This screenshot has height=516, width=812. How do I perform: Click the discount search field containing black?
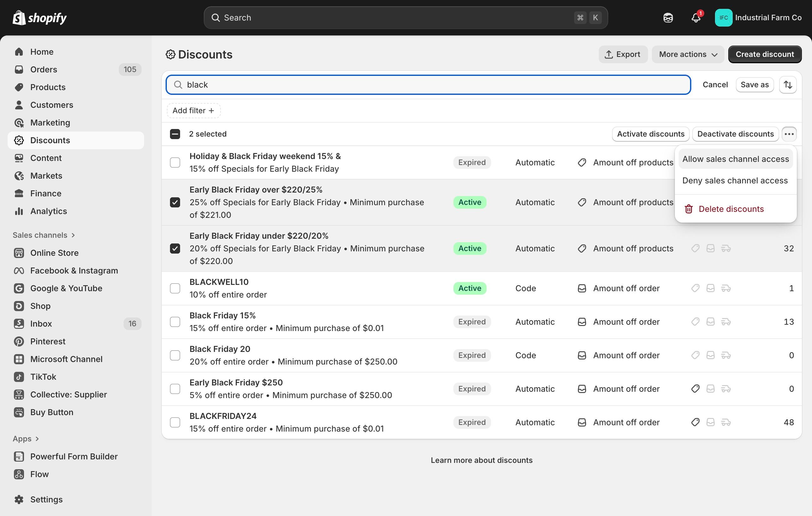coord(428,85)
